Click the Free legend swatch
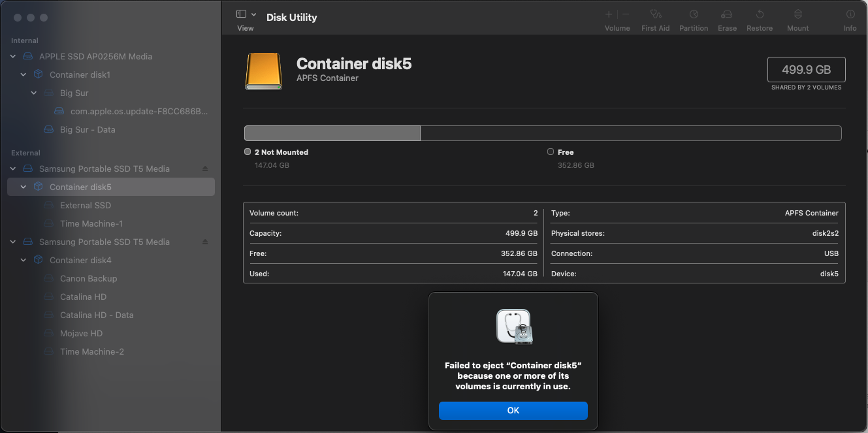Viewport: 868px width, 433px height. 551,152
